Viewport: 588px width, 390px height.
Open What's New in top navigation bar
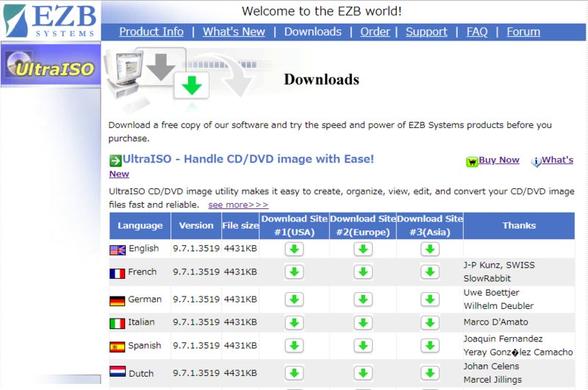234,32
